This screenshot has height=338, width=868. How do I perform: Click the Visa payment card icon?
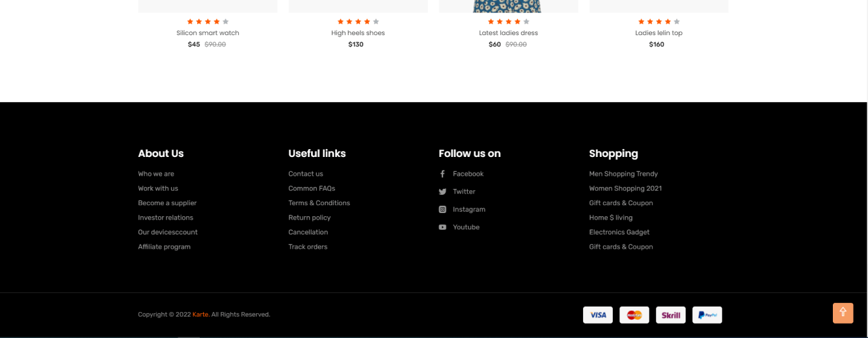click(x=597, y=315)
